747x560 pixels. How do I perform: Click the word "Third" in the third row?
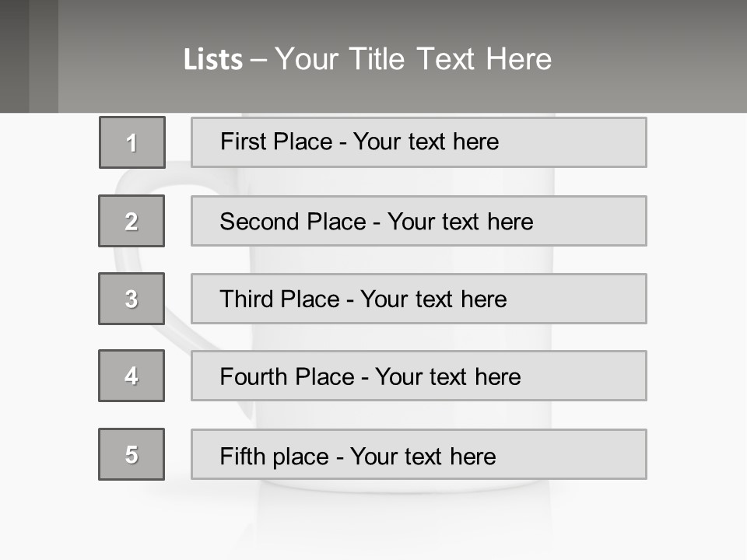[247, 299]
